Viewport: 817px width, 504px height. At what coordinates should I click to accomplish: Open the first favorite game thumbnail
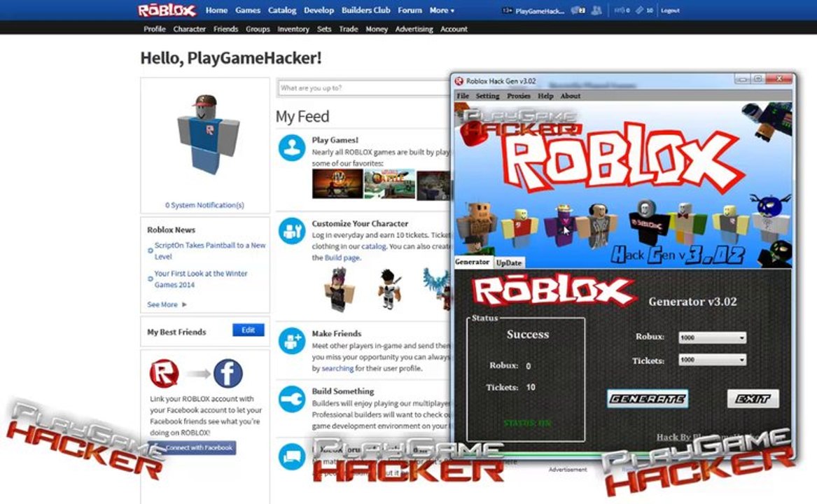pos(337,183)
